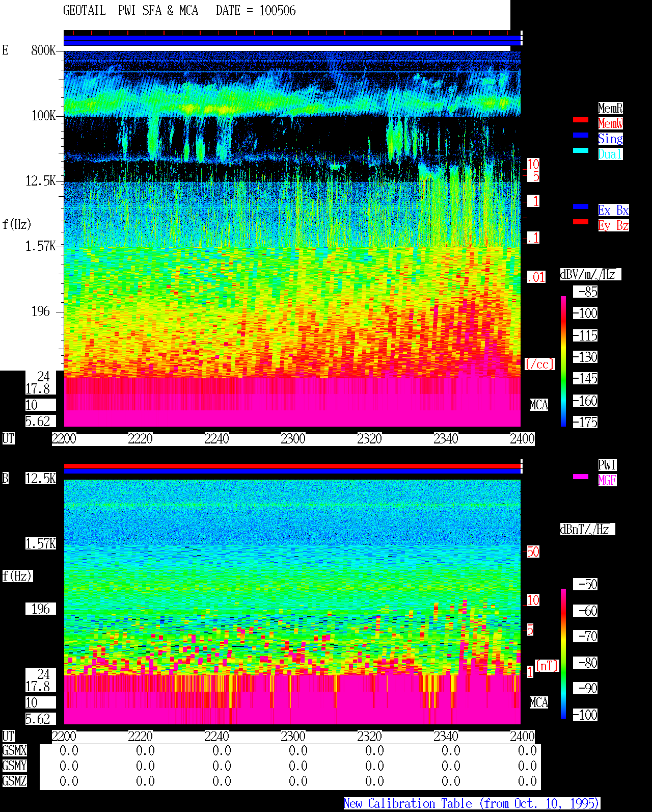This screenshot has width=652, height=812.
Task: Open the New Calibration Table link
Action: [472, 804]
